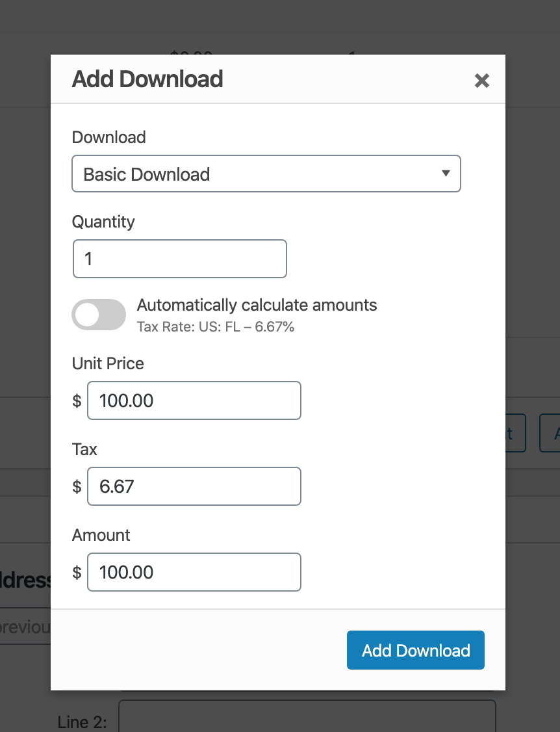
Task: Click the "Automatically calculate amounts" label text
Action: pyautogui.click(x=257, y=305)
